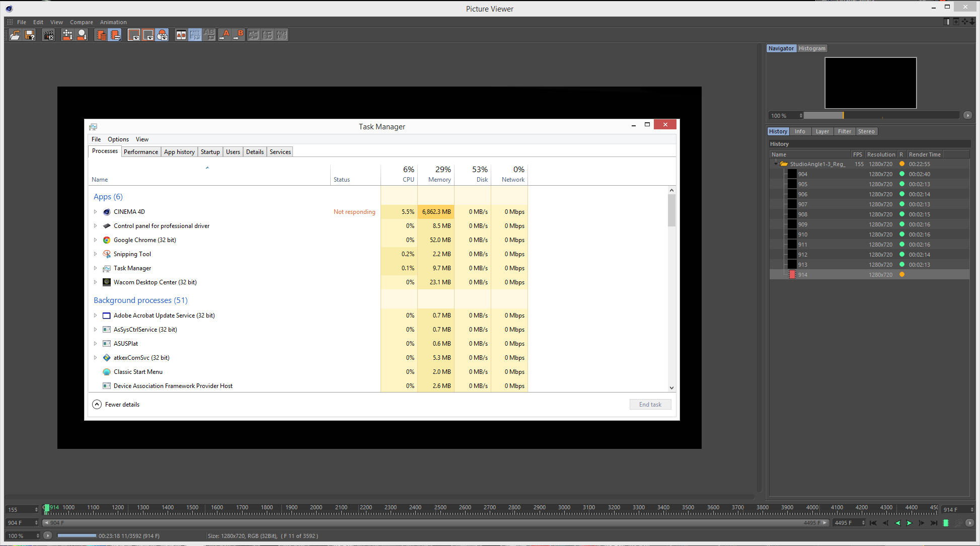Toggle the multi-pass channels eye icon

[162, 35]
